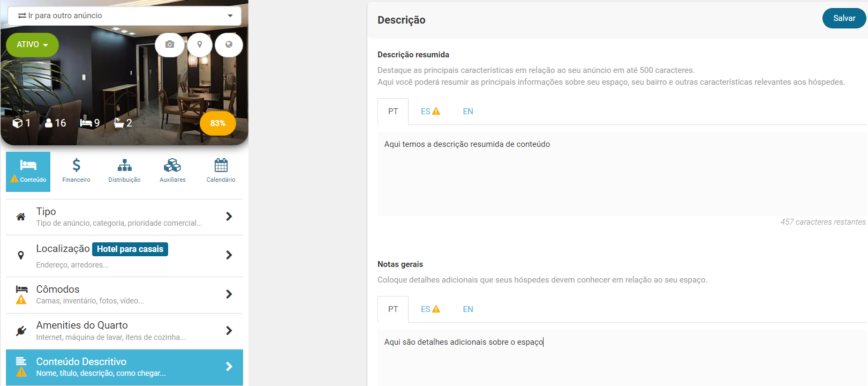Image resolution: width=868 pixels, height=386 pixels.
Task: Open the Tipo menu row title
Action: coord(46,212)
